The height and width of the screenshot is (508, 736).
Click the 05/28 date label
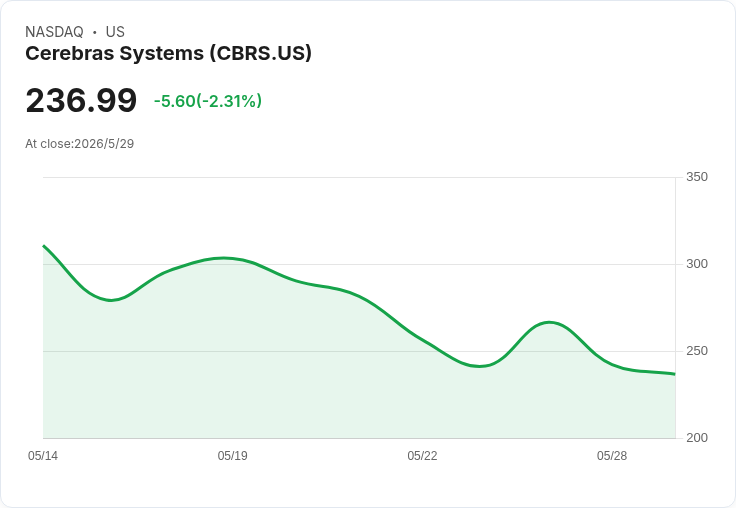(x=612, y=455)
